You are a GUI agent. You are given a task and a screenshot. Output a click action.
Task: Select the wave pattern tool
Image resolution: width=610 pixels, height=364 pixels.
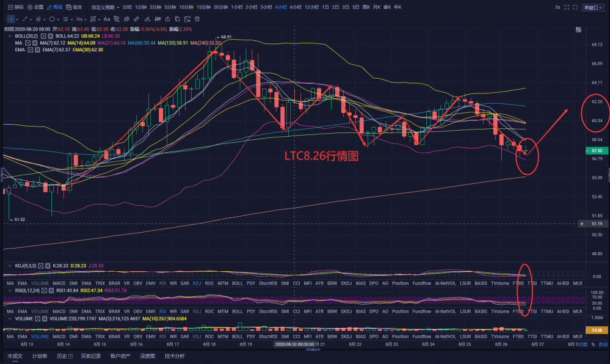[79, 19]
